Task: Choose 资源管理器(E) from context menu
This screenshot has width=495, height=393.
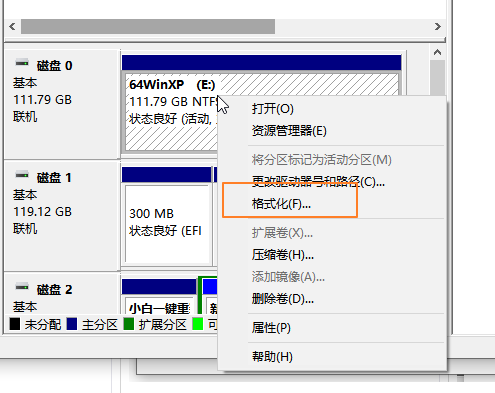Action: point(289,131)
